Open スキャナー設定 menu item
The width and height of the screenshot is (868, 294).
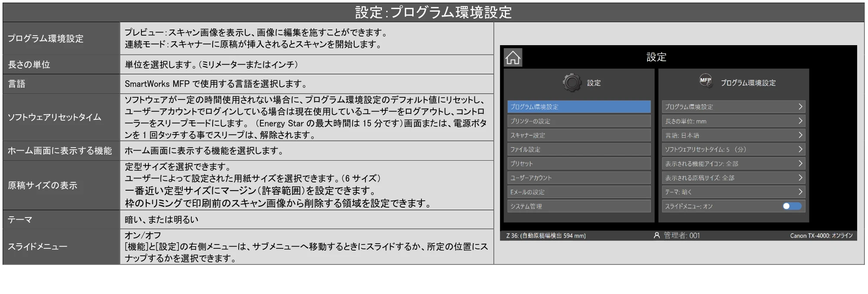[x=579, y=135]
